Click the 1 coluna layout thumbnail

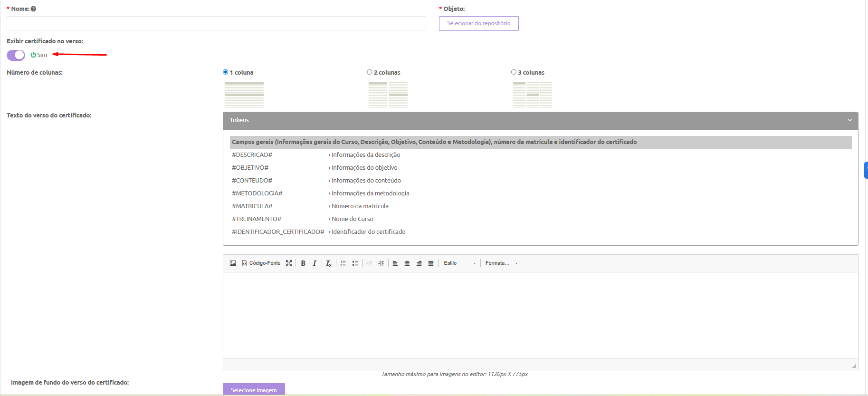click(x=244, y=95)
